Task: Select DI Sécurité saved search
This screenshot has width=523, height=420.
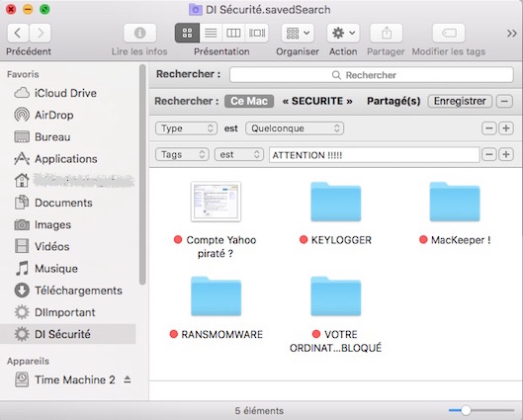Action: pos(67,334)
